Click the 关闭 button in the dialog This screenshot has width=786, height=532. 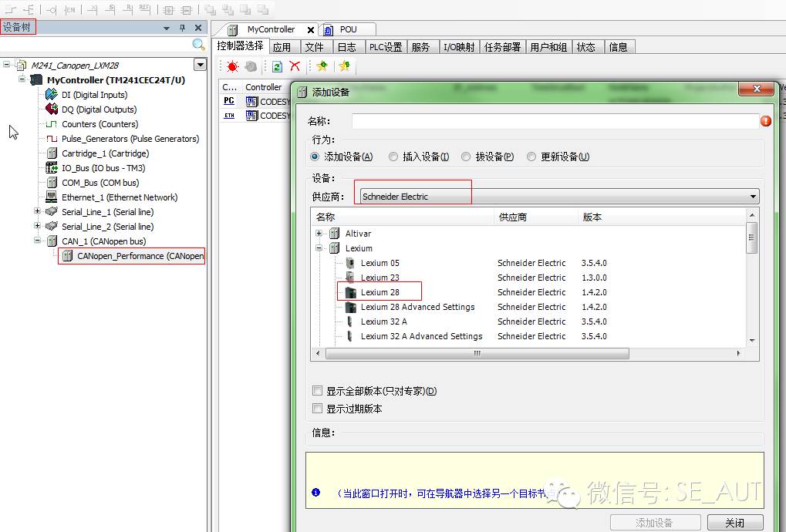[x=735, y=523]
